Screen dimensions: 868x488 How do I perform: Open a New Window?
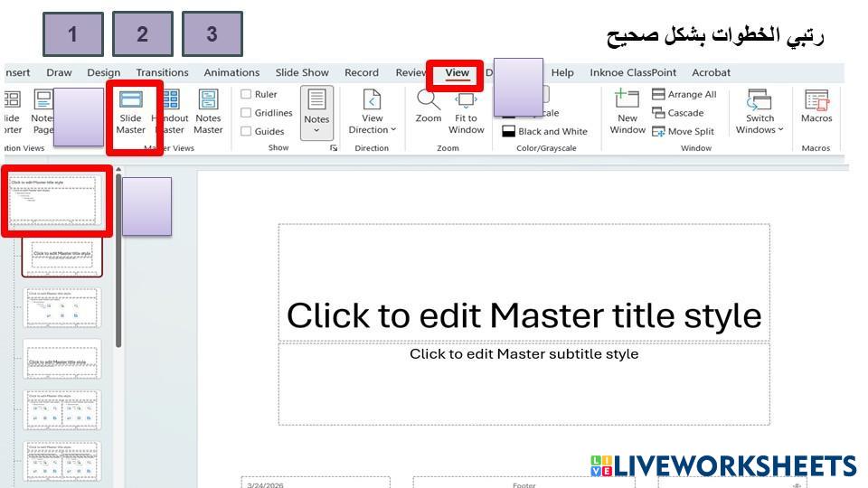click(627, 111)
